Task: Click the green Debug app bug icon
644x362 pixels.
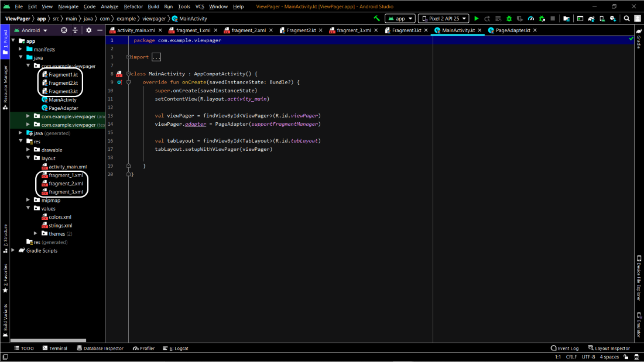Action: tap(509, 19)
